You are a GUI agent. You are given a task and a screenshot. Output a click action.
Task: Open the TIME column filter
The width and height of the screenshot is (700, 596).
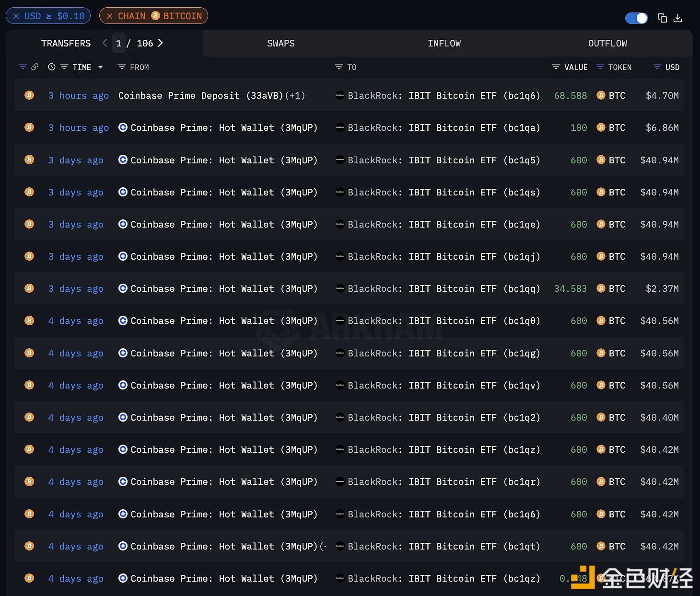coord(64,67)
